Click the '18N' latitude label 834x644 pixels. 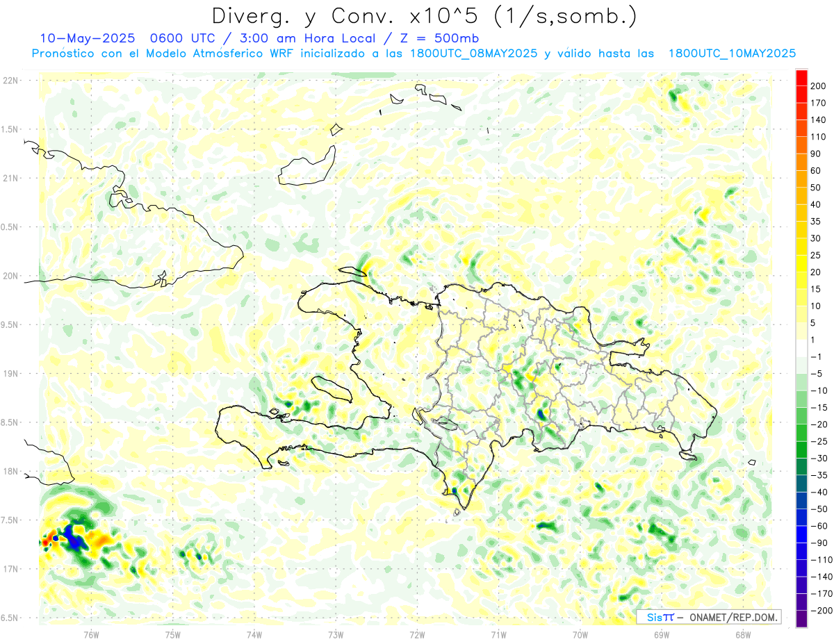click(10, 471)
